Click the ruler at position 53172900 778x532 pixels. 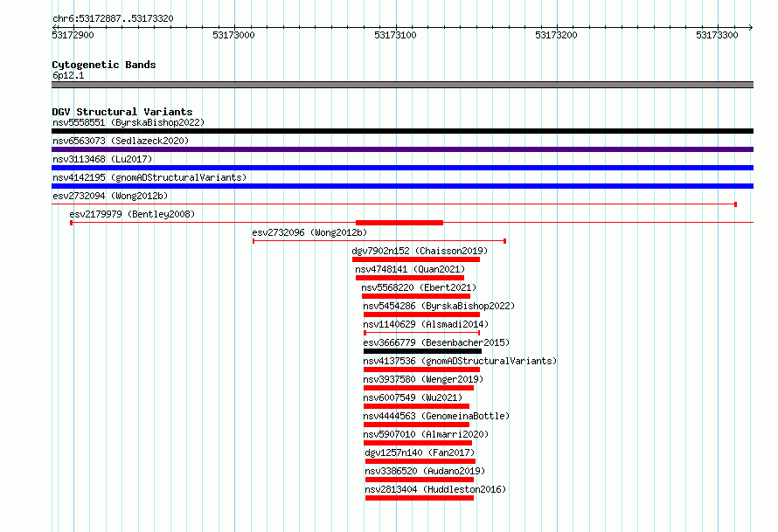(73, 35)
